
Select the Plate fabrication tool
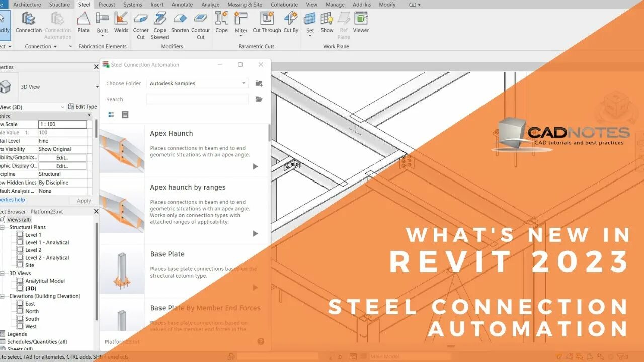click(84, 22)
